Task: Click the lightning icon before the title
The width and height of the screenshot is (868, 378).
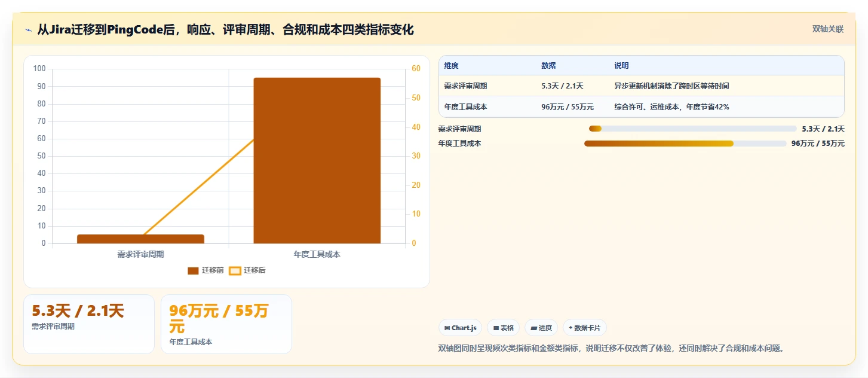Action: [29, 30]
